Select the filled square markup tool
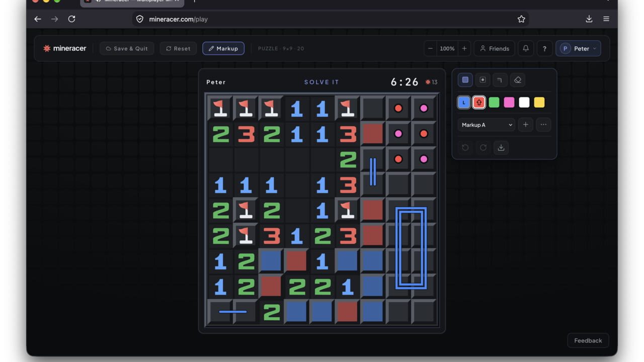Screen dimensions: 644x362 465,80
